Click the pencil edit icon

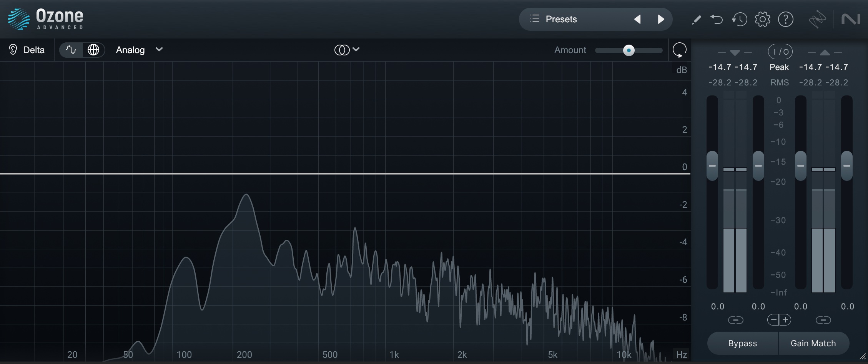pyautogui.click(x=696, y=20)
